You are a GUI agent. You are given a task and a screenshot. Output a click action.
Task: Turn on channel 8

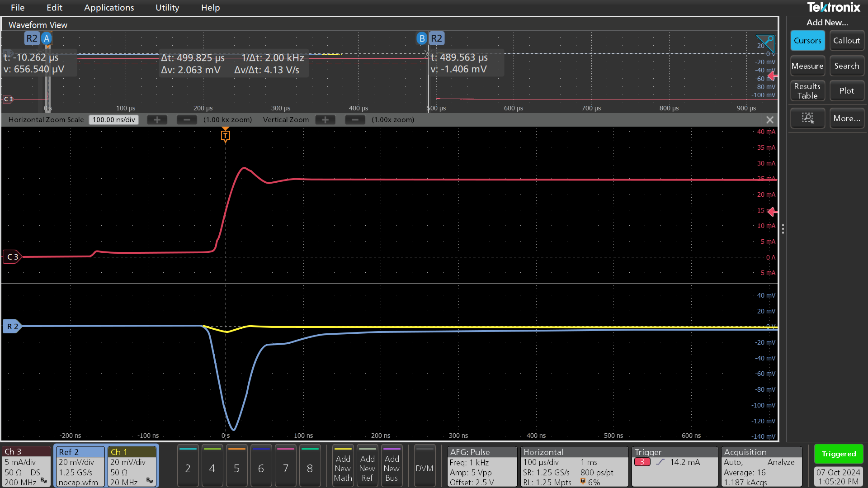[310, 466]
